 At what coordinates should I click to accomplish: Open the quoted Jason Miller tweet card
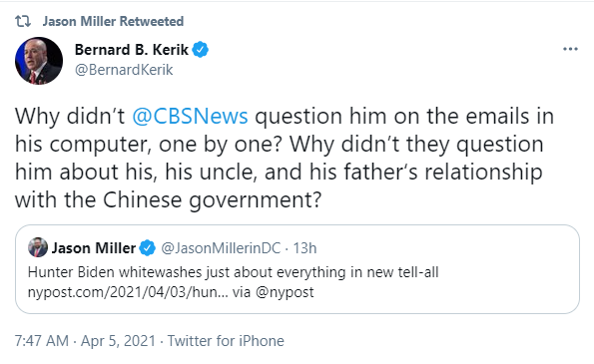[x=297, y=269]
